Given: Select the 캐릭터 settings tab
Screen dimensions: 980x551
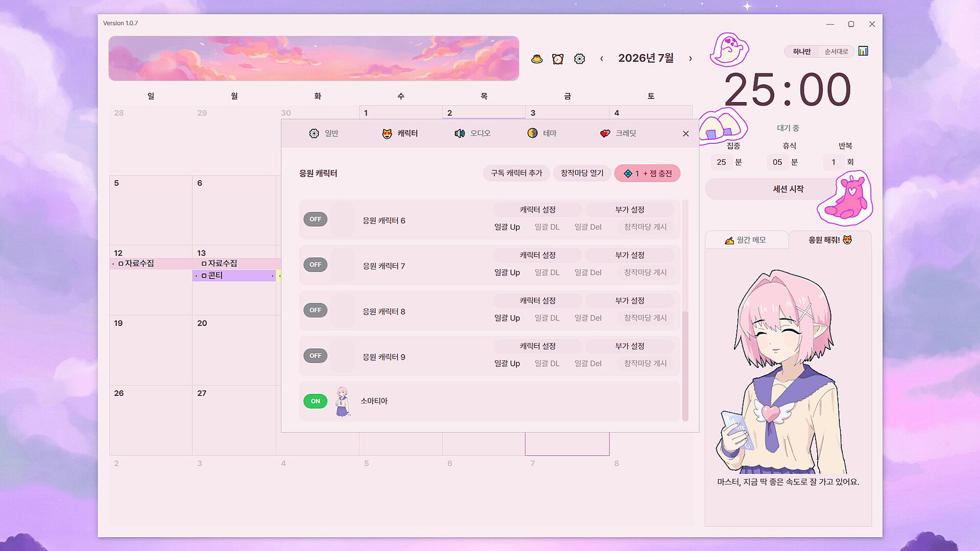Looking at the screenshot, I should (400, 133).
